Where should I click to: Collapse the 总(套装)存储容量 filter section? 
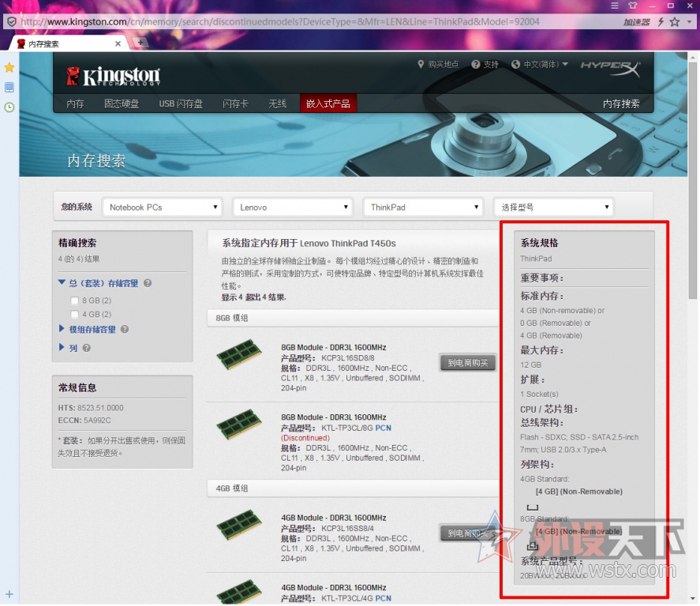[62, 282]
